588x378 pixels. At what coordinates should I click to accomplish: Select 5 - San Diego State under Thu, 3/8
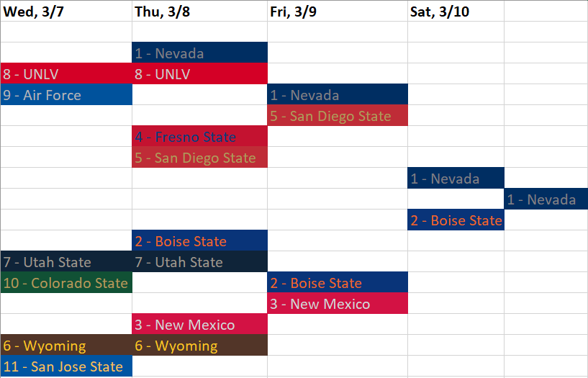(199, 158)
